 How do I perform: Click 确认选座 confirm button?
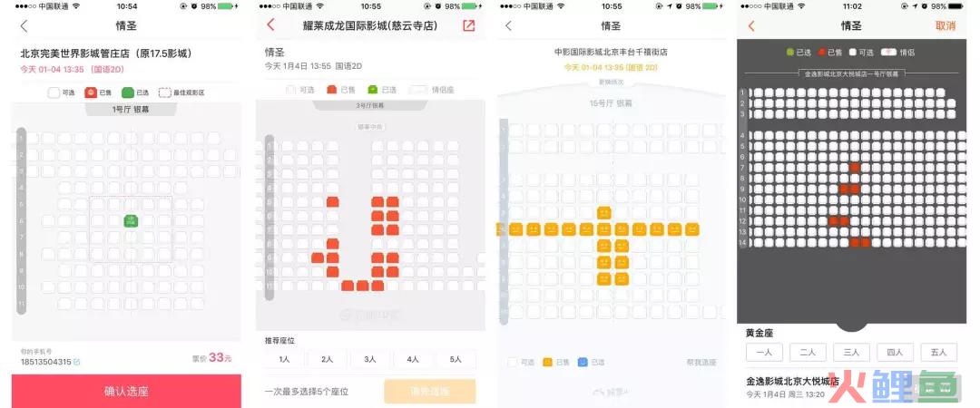tap(126, 391)
